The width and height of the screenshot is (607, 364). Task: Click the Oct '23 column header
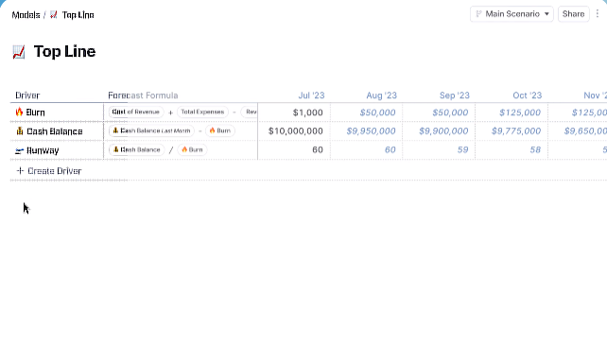528,95
